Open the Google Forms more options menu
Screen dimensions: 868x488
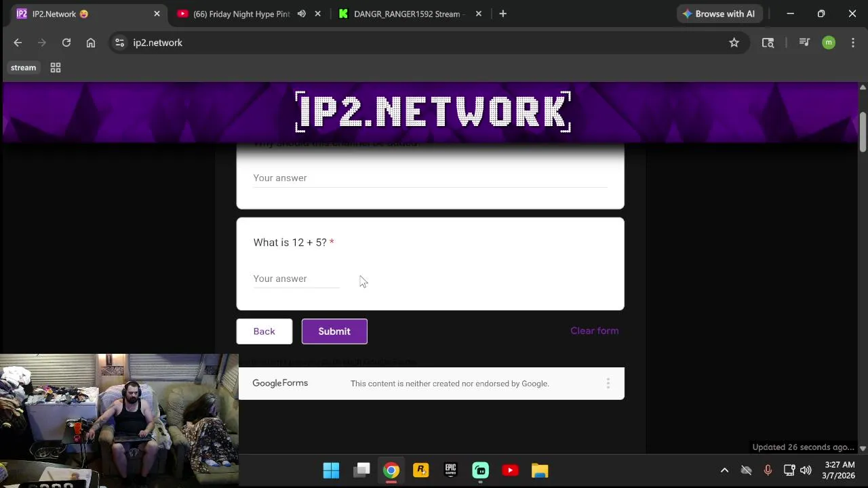tap(608, 384)
